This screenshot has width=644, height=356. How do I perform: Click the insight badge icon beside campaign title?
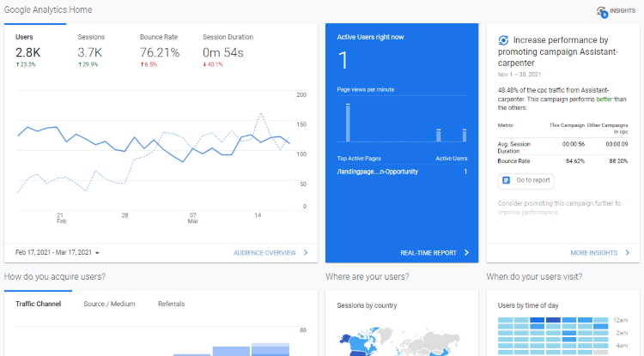503,40
